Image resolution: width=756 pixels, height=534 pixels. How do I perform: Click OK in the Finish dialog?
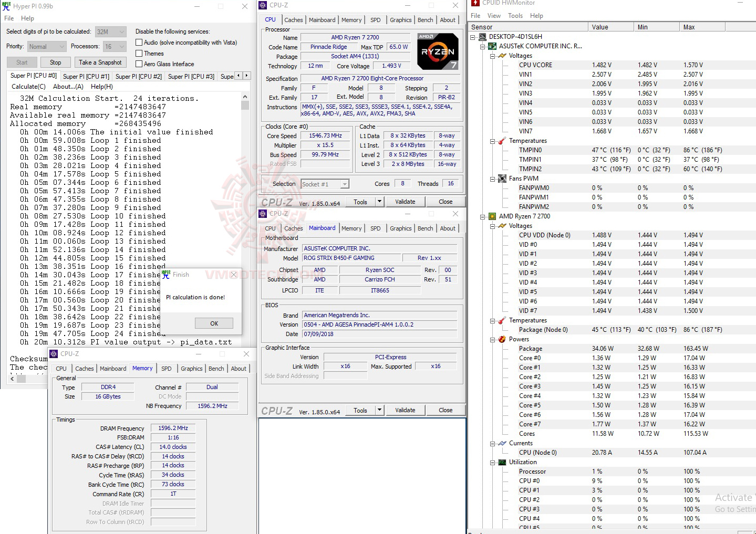point(214,323)
